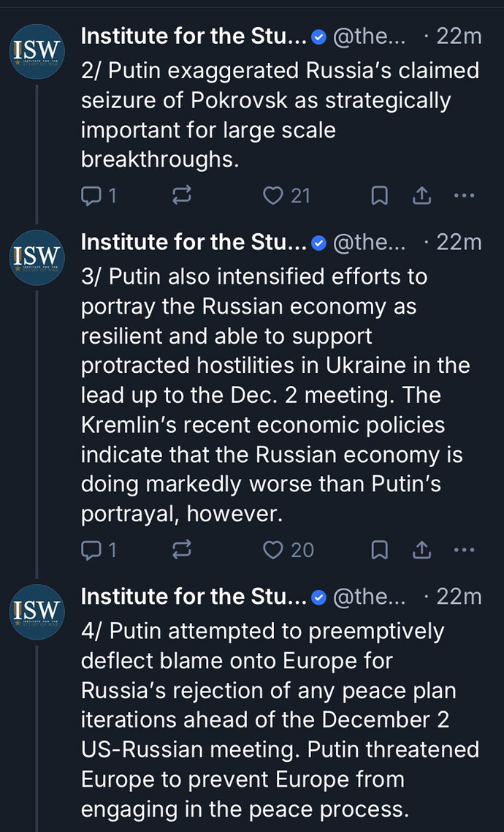Screen dimensions: 504x832
Task: Reply to the Pokrovsk seizure tweet
Action: pos(91,195)
